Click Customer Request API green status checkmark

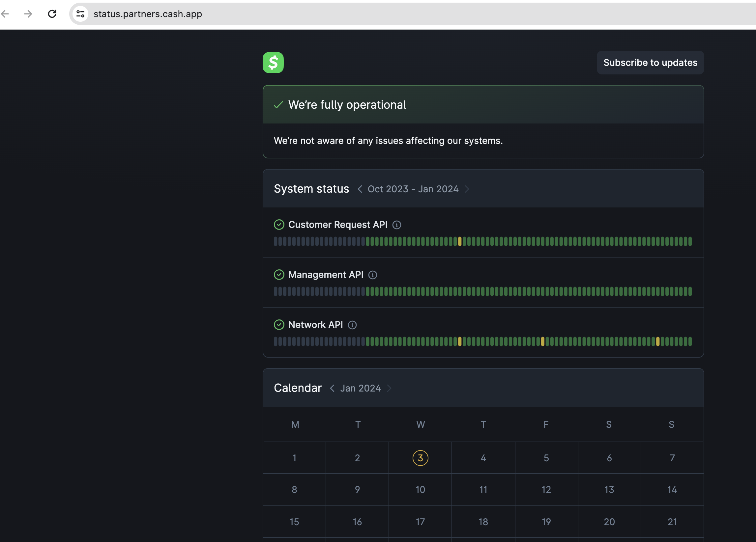point(279,225)
